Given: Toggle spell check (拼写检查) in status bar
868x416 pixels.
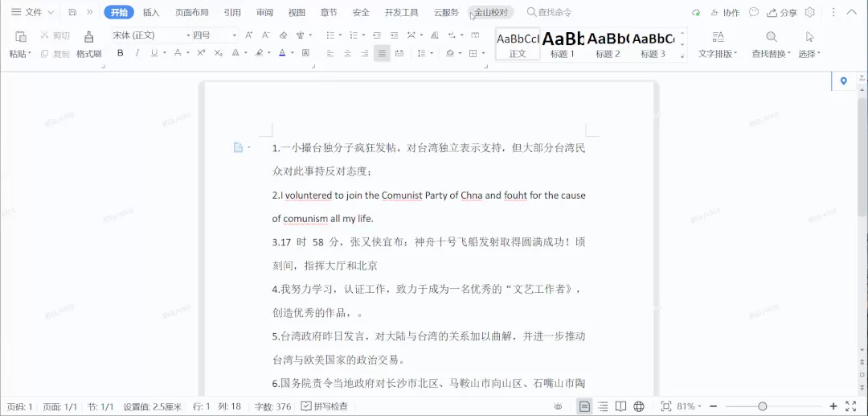Looking at the screenshot, I should pos(325,406).
